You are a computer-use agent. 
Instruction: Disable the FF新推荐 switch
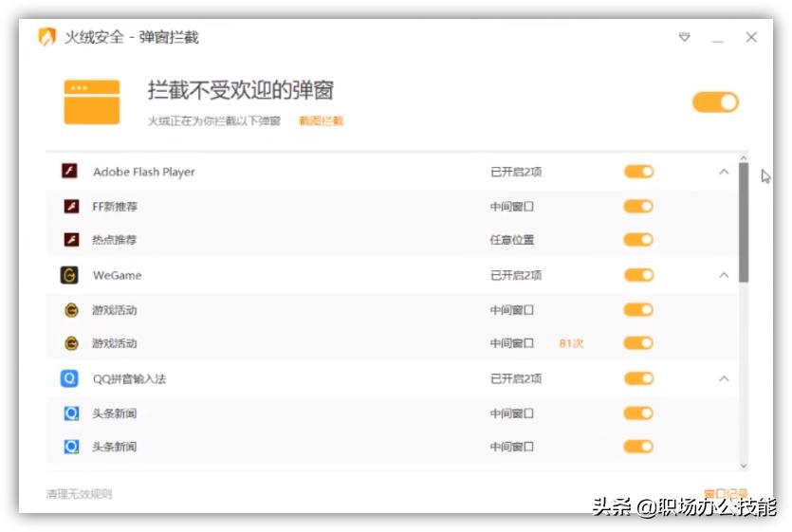click(x=638, y=206)
